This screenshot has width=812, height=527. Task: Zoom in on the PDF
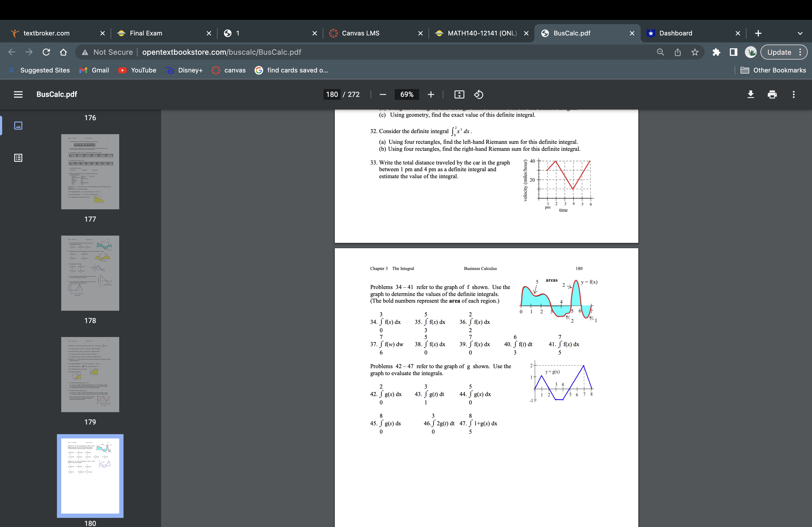coord(430,94)
